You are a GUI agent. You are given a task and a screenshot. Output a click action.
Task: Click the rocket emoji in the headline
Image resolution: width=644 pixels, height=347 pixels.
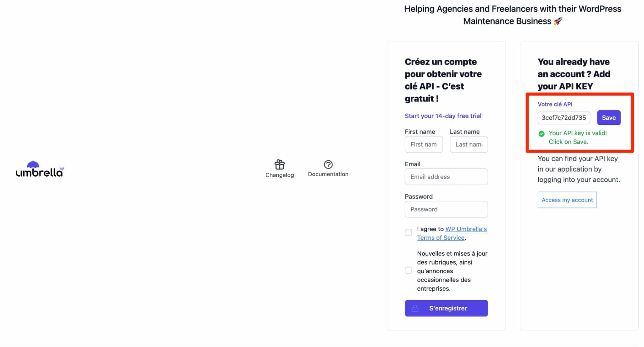pos(558,21)
